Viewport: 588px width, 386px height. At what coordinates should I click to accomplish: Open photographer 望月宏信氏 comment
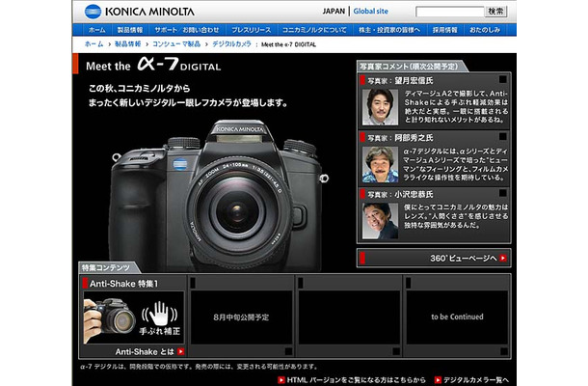click(434, 101)
